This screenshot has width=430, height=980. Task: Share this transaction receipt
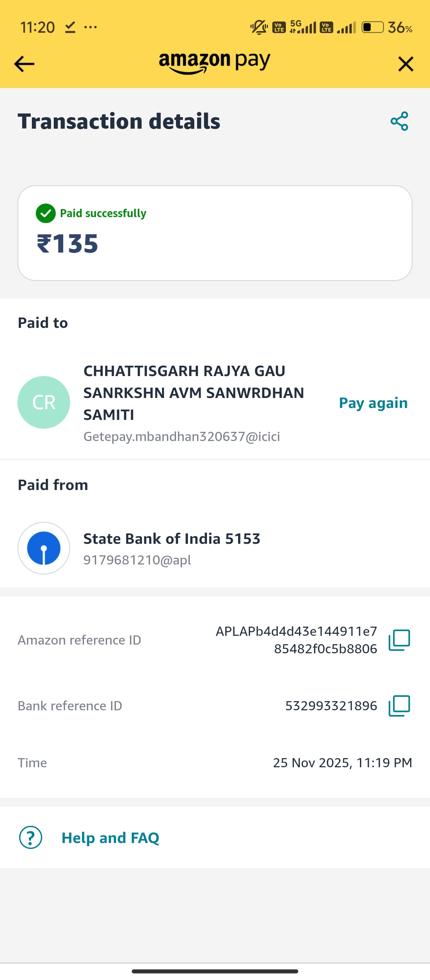click(x=399, y=121)
